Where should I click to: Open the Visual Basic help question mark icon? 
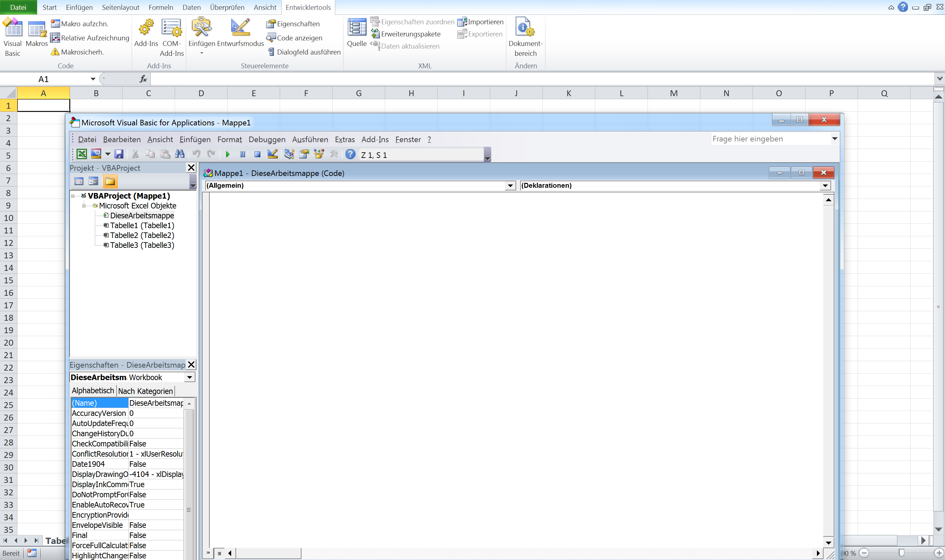point(350,154)
